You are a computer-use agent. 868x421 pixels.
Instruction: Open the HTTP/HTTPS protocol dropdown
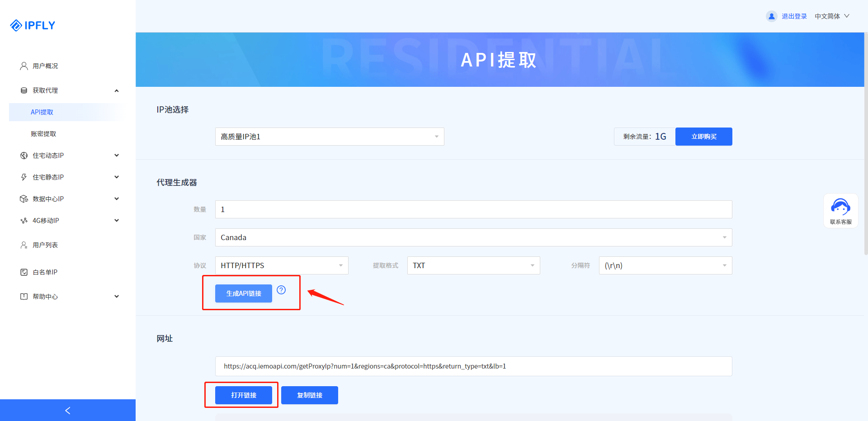[x=281, y=265]
